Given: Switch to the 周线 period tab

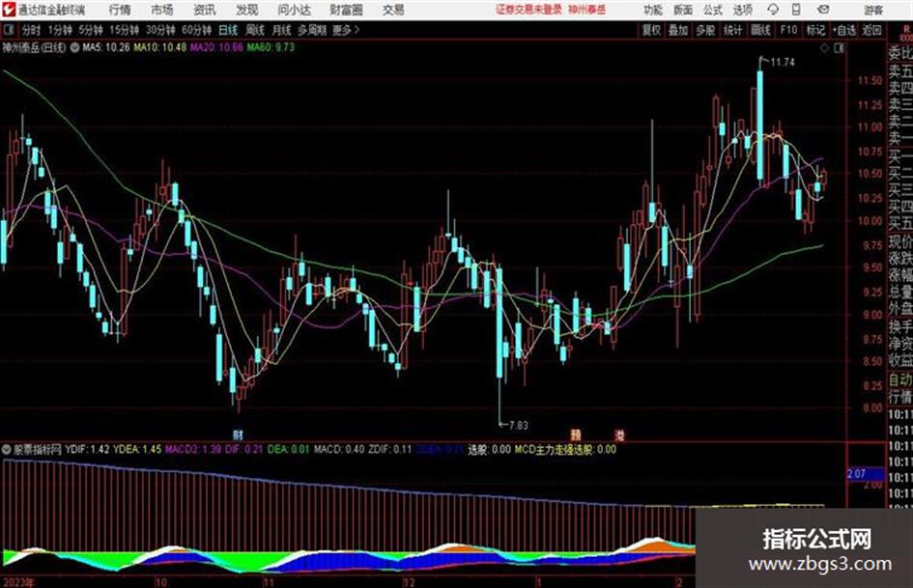Looking at the screenshot, I should (255, 30).
